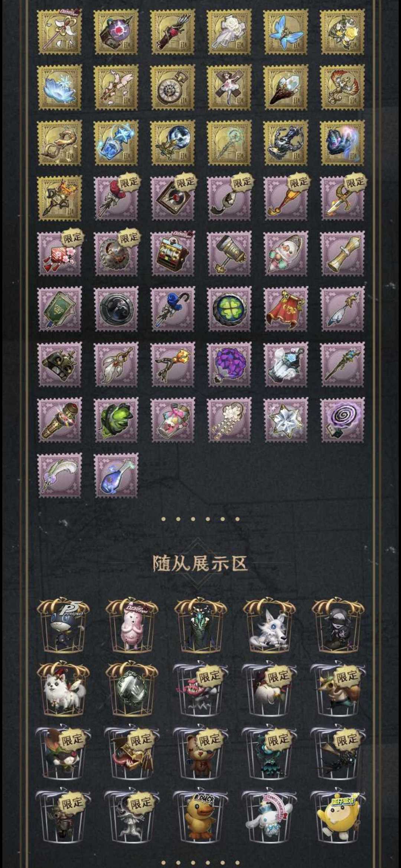Choose the four-leaf clover badge stamp
Screen dimensions: 401x868
tap(229, 309)
